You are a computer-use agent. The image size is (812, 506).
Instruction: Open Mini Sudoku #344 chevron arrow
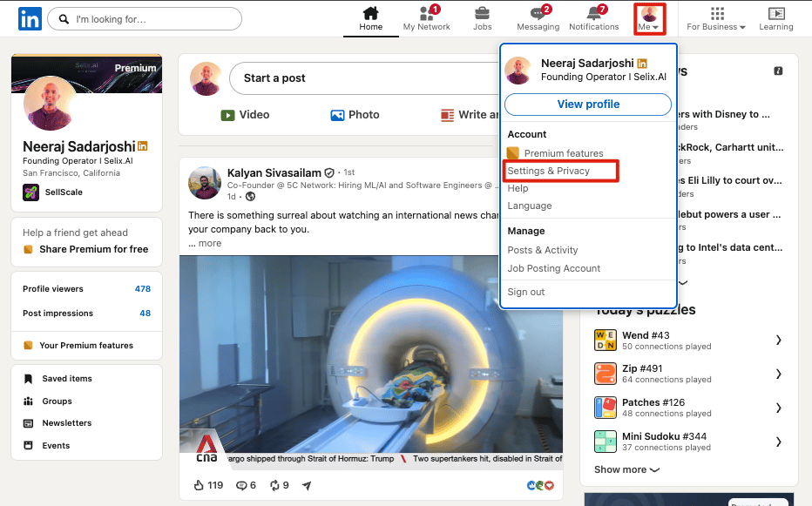778,442
